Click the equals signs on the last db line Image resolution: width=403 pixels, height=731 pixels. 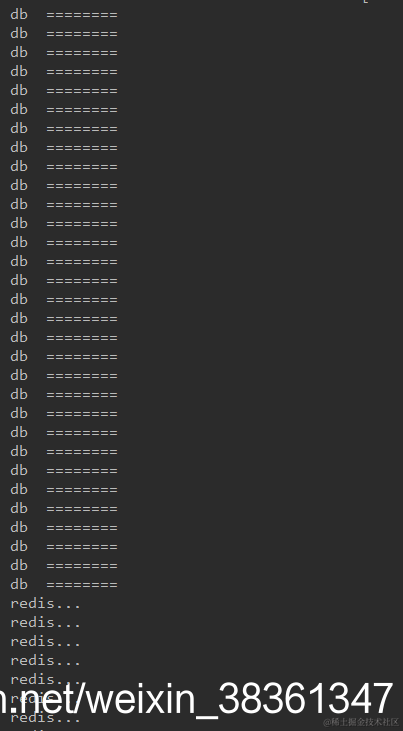(82, 585)
